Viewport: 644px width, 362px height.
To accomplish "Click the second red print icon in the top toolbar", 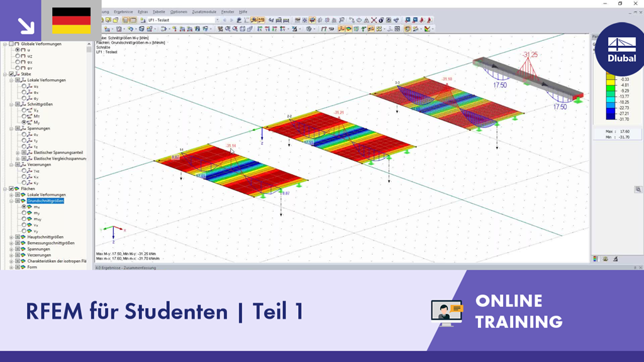I will pos(429,20).
